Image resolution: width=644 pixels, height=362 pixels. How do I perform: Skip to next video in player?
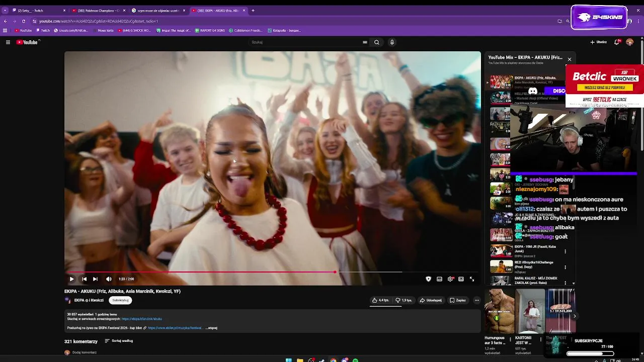pyautogui.click(x=95, y=279)
